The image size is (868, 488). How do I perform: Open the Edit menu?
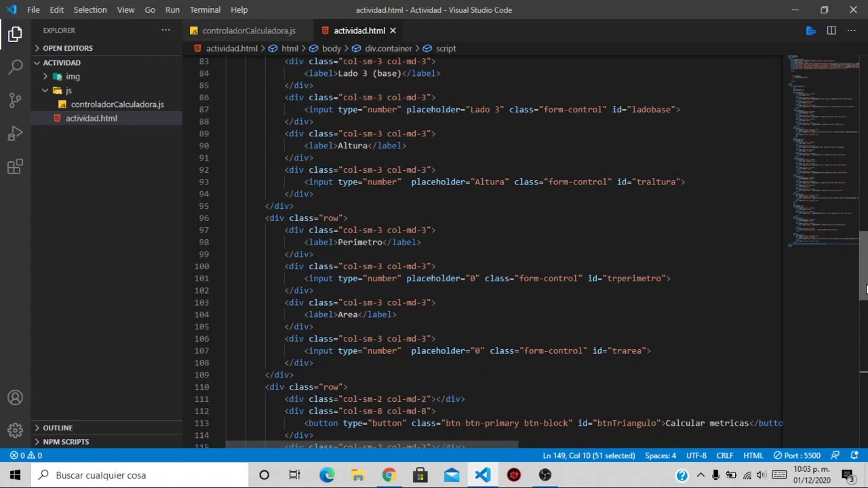[x=56, y=10]
